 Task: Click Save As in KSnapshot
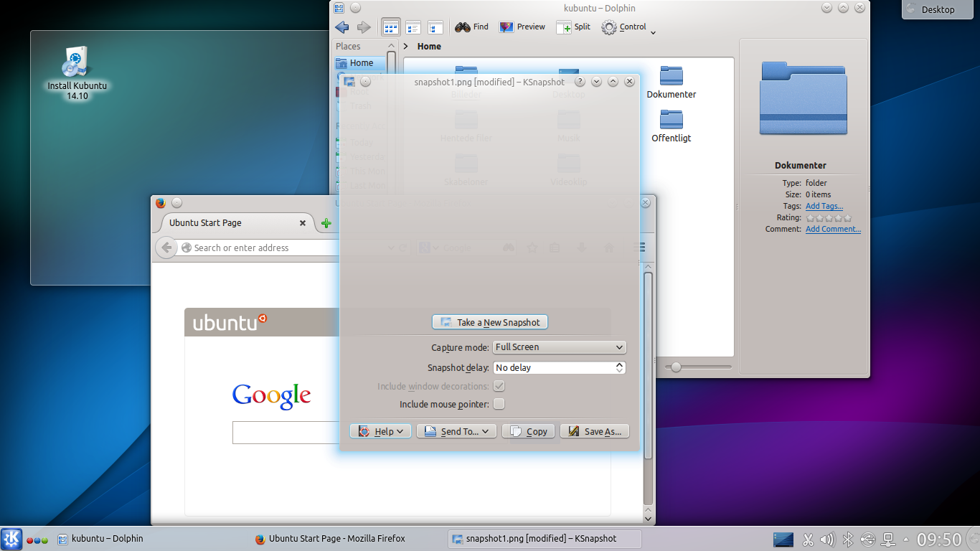(x=595, y=431)
